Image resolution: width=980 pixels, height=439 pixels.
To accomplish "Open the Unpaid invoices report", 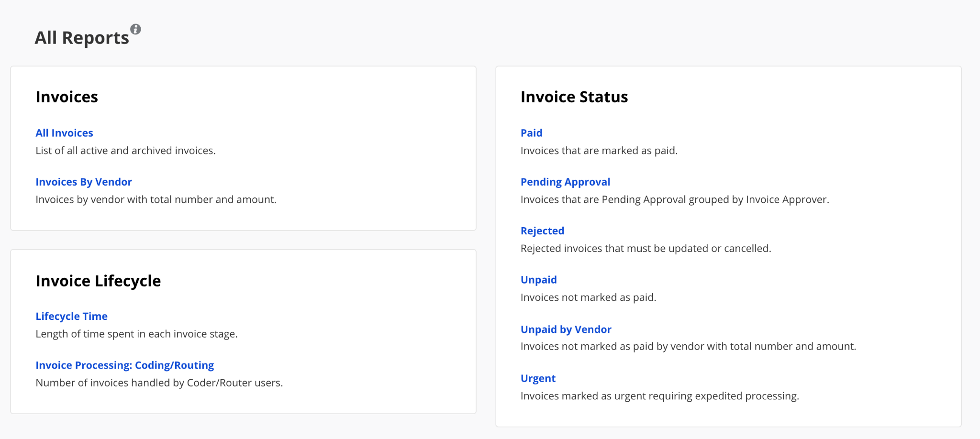I will coord(539,280).
